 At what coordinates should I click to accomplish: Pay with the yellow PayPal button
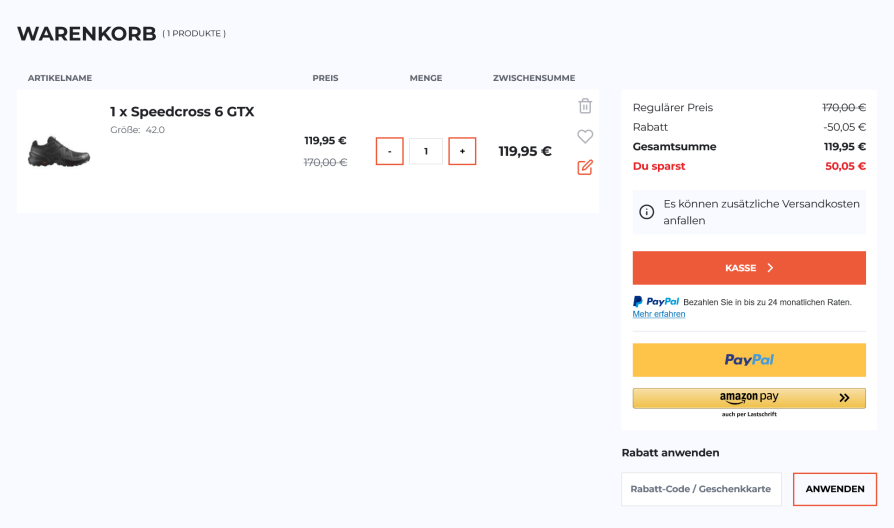pos(749,360)
